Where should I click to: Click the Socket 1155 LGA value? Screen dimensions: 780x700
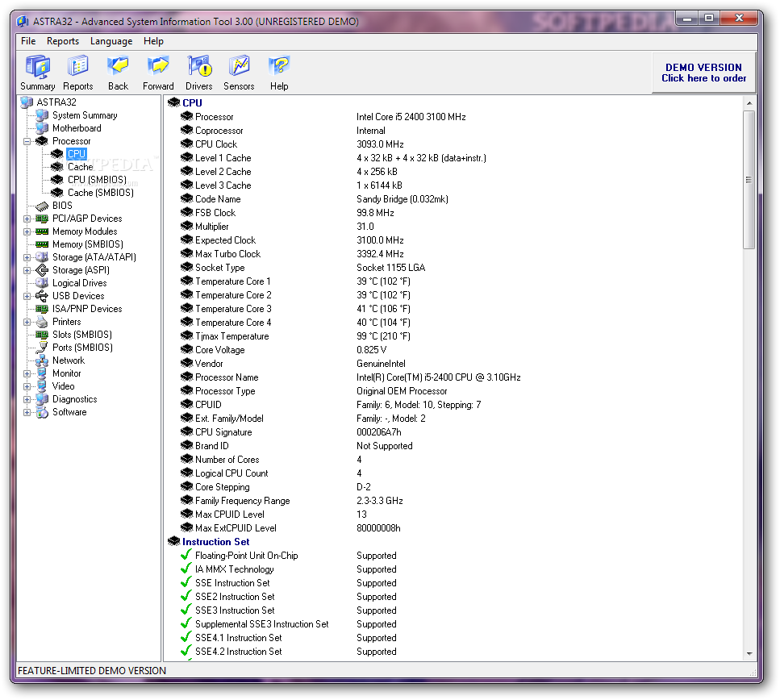coord(390,268)
